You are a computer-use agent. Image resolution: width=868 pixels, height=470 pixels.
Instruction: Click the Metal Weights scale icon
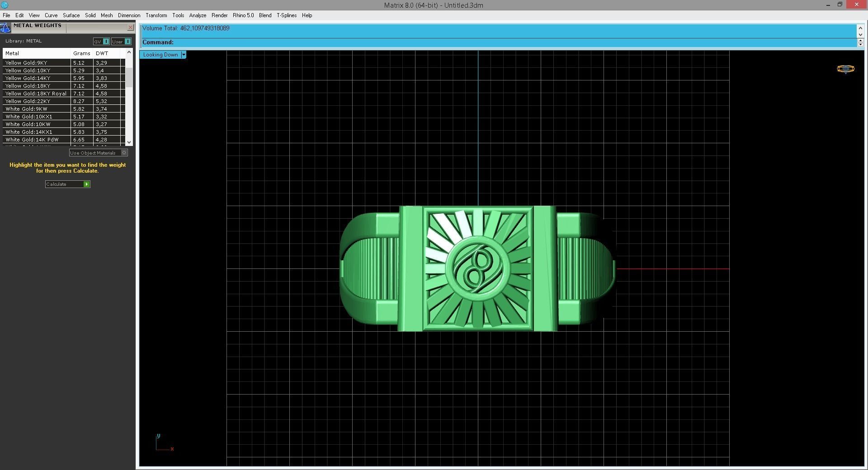tap(5, 28)
